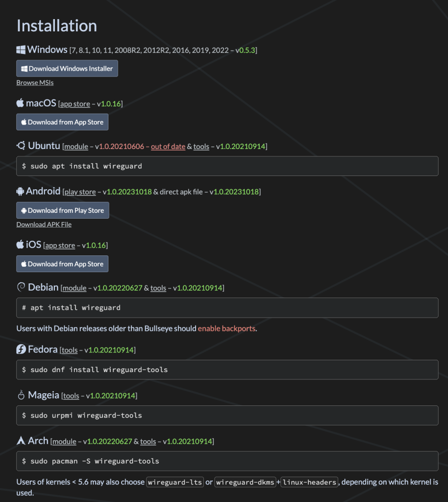Click the Windows logo icon beside Windows heading

click(x=21, y=50)
